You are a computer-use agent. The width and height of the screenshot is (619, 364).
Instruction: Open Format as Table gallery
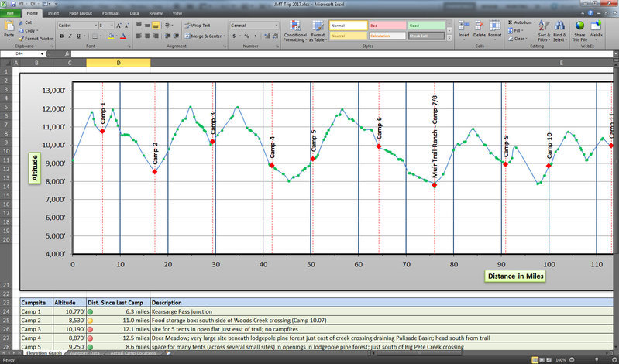pyautogui.click(x=318, y=31)
